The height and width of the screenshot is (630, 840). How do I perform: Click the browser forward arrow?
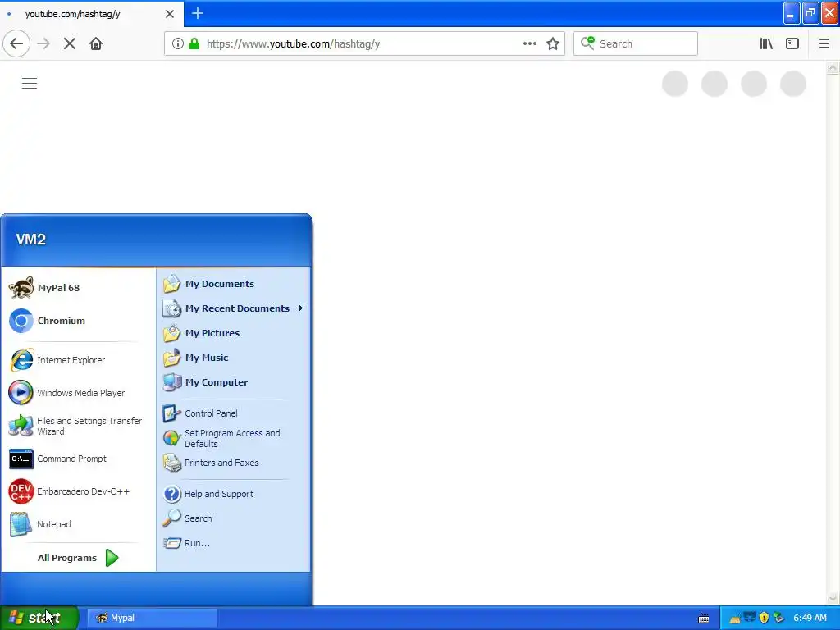[43, 44]
